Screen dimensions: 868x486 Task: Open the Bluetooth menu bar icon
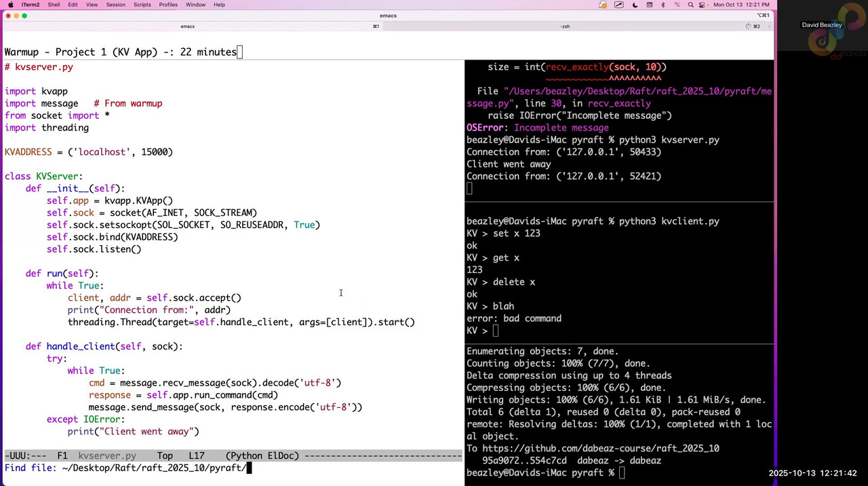pyautogui.click(x=663, y=5)
